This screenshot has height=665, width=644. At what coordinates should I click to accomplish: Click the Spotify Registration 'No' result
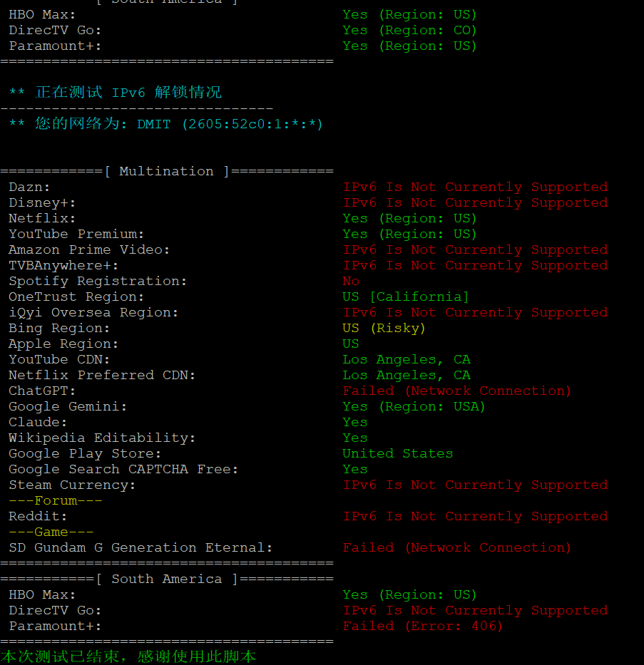pyautogui.click(x=351, y=281)
